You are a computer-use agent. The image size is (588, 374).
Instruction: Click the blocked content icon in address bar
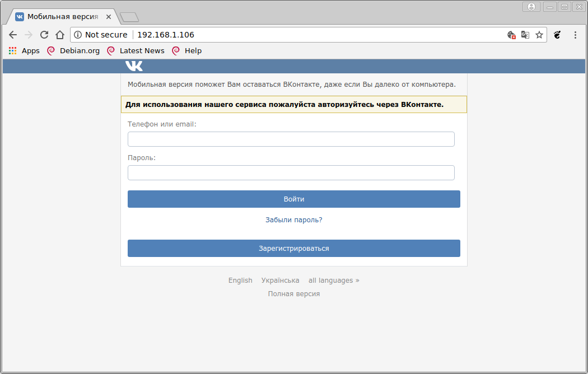[511, 35]
